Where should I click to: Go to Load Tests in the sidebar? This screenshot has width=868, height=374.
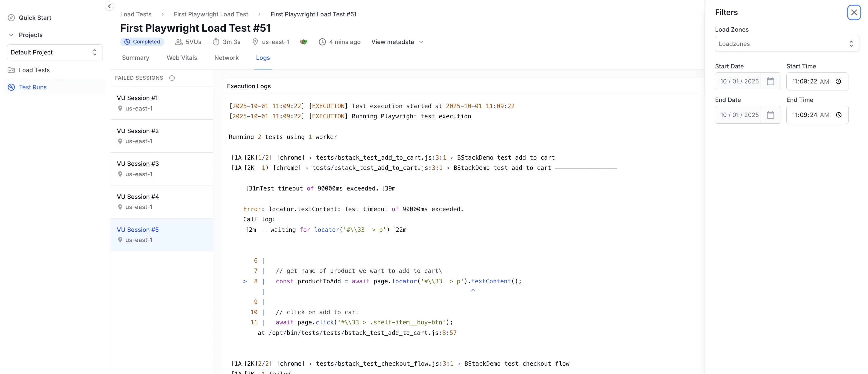34,70
